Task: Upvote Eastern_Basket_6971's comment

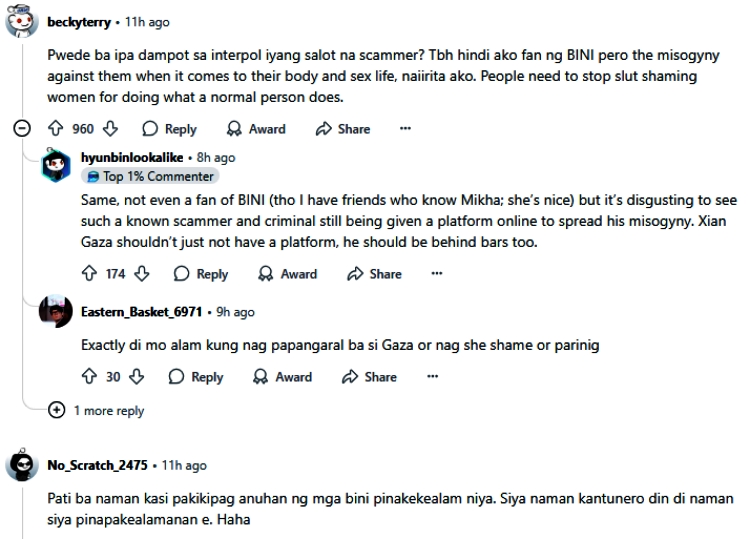Action: (89, 377)
